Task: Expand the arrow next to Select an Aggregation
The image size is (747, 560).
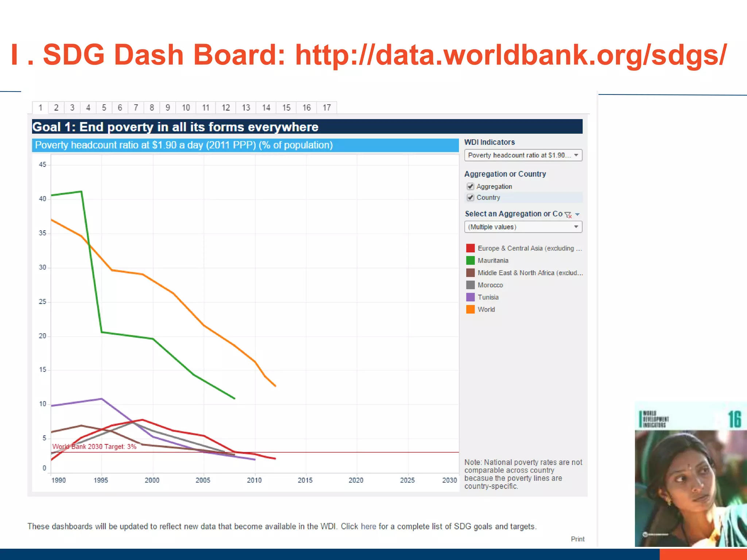Action: click(x=577, y=214)
